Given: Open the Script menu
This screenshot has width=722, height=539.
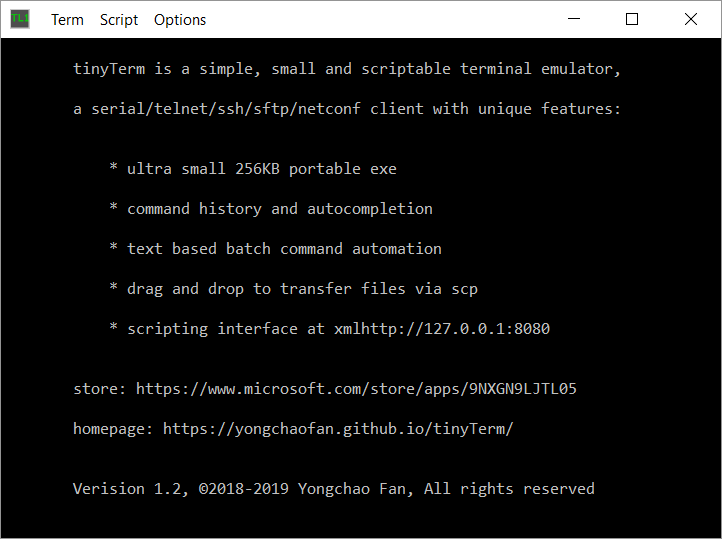Looking at the screenshot, I should click(x=119, y=20).
